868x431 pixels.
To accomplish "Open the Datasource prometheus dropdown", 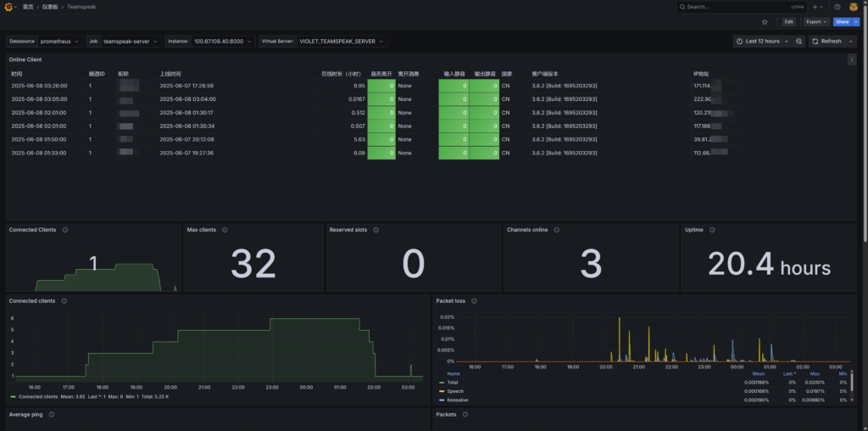I will (x=61, y=42).
